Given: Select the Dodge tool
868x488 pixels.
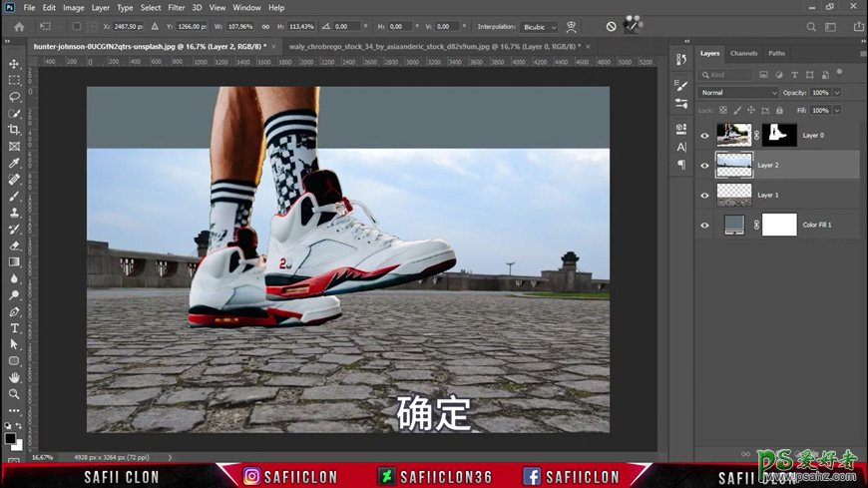Looking at the screenshot, I should point(14,295).
